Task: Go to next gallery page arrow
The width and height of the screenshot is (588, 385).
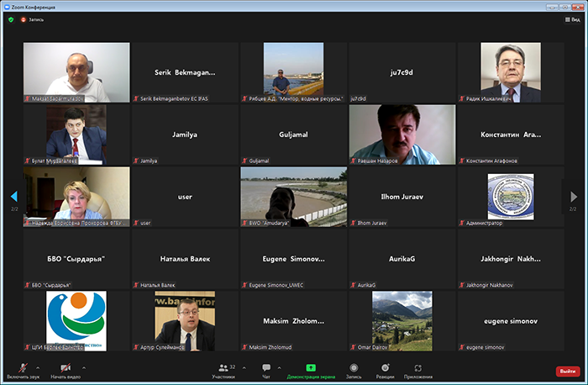Action: point(575,197)
